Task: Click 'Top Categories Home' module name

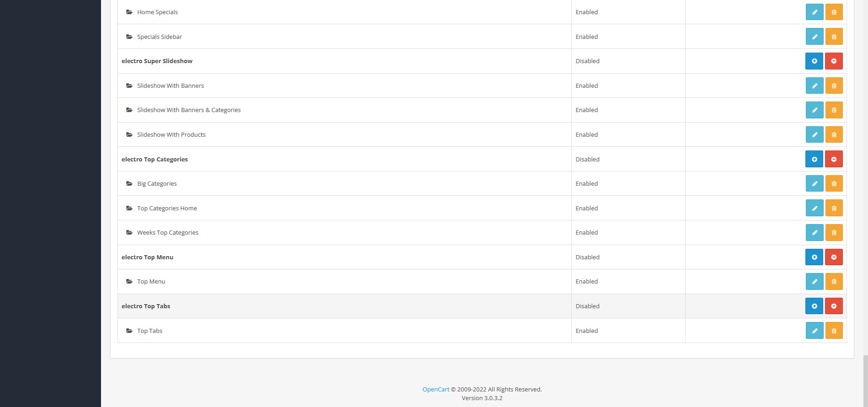Action: pos(167,208)
